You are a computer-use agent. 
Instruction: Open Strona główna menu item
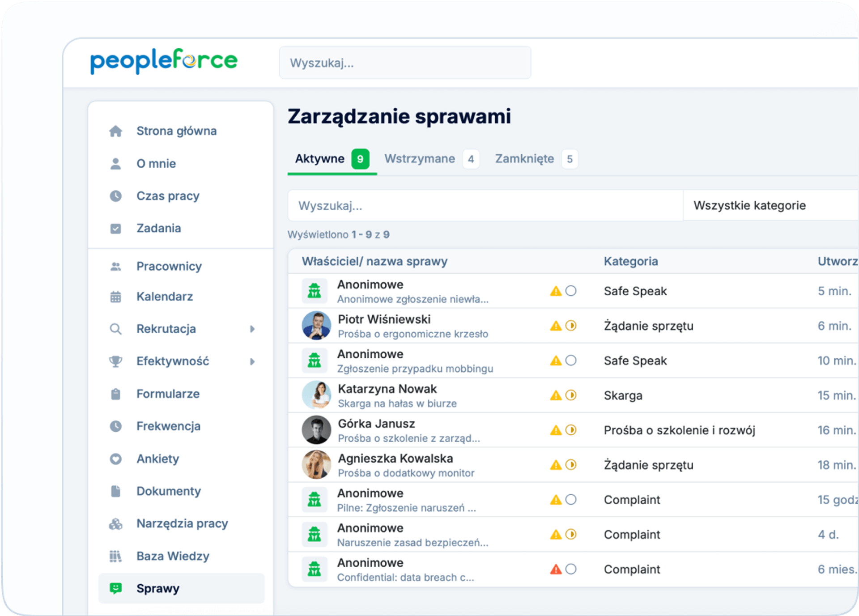(177, 131)
